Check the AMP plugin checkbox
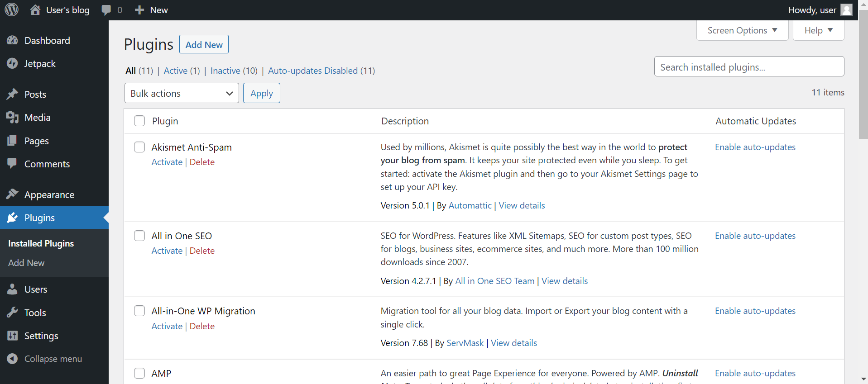The image size is (868, 384). pos(139,373)
